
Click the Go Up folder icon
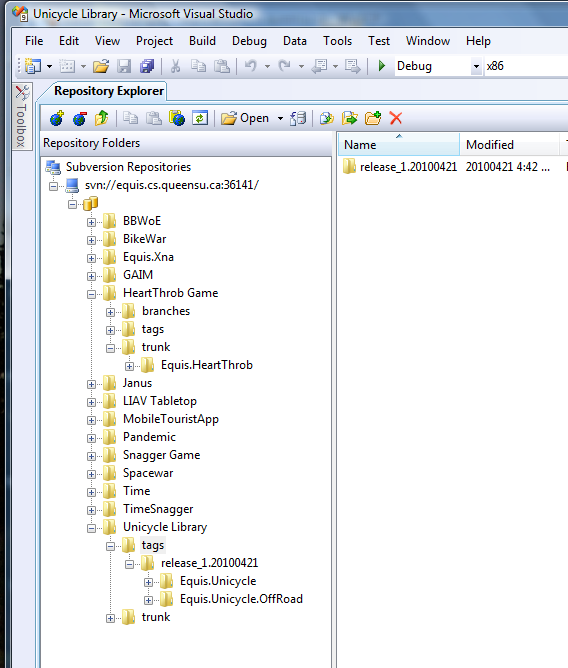click(x=101, y=118)
